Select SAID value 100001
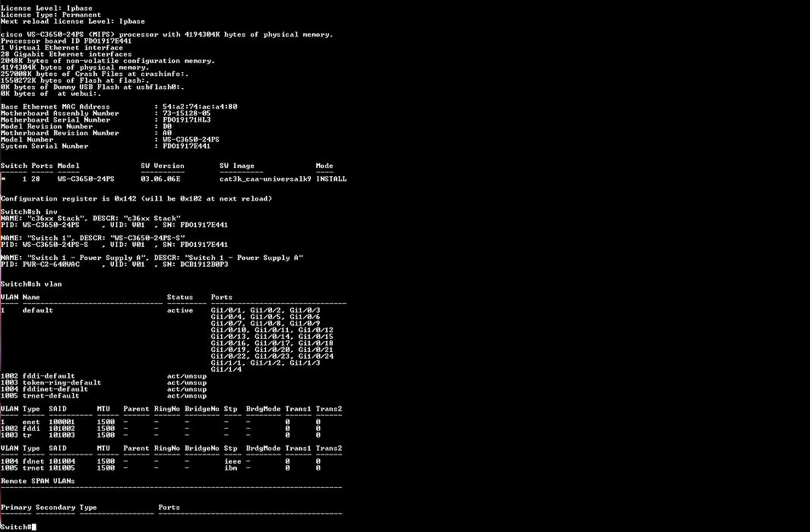 pyautogui.click(x=62, y=422)
